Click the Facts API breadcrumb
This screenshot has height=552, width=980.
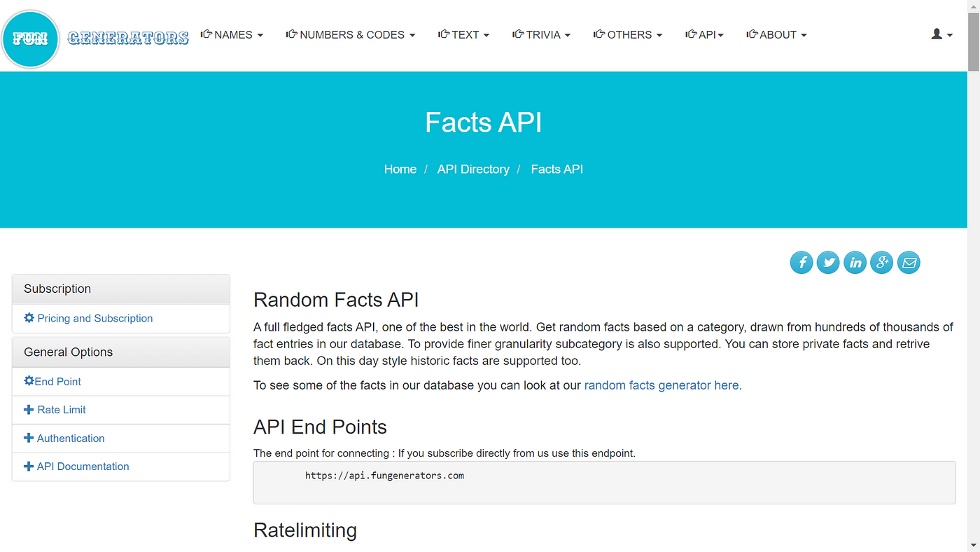tap(557, 169)
